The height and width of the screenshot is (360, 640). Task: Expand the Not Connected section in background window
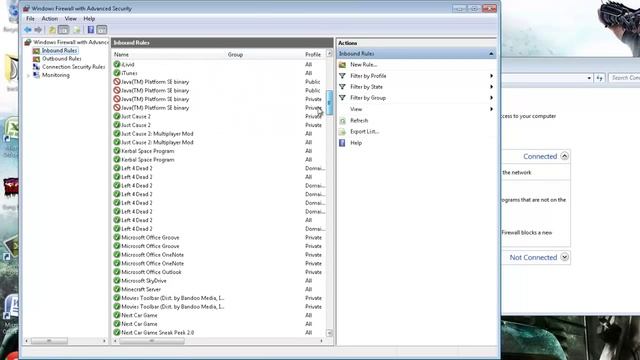click(x=564, y=257)
